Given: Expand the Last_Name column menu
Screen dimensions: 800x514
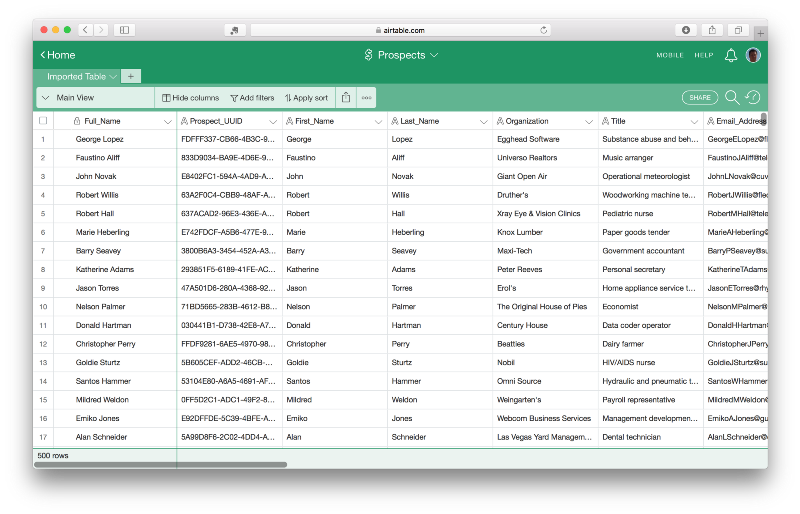Looking at the screenshot, I should [x=484, y=121].
